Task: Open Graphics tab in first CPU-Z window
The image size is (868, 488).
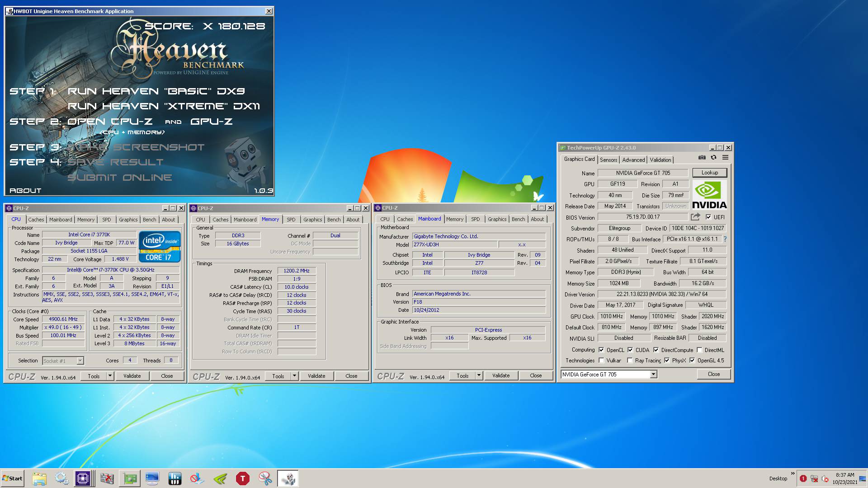Action: pos(128,220)
